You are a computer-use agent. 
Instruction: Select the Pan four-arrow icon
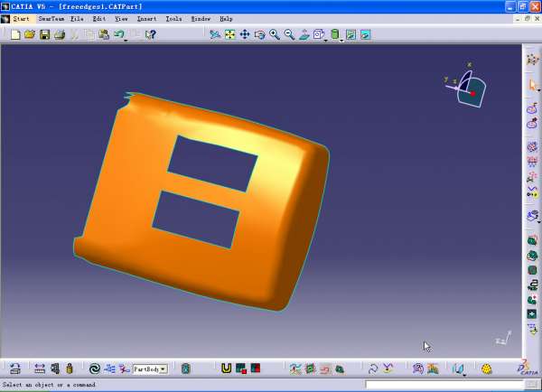pos(245,34)
